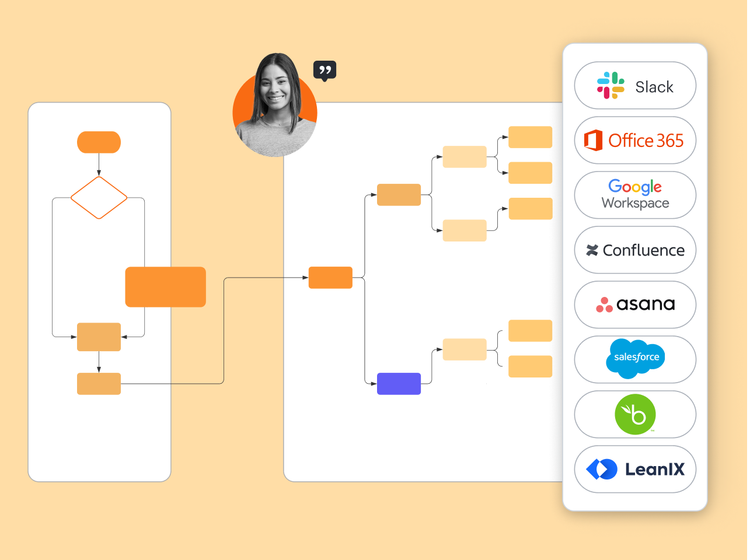Image resolution: width=750 pixels, height=560 pixels.
Task: Open the Google Workspace integration
Action: [x=635, y=195]
